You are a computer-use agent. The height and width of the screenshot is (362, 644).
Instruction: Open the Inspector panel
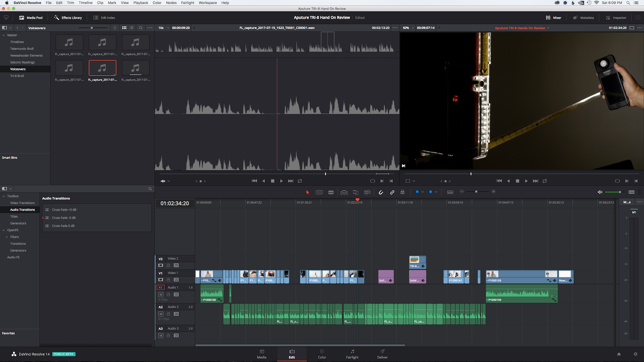coord(616,18)
